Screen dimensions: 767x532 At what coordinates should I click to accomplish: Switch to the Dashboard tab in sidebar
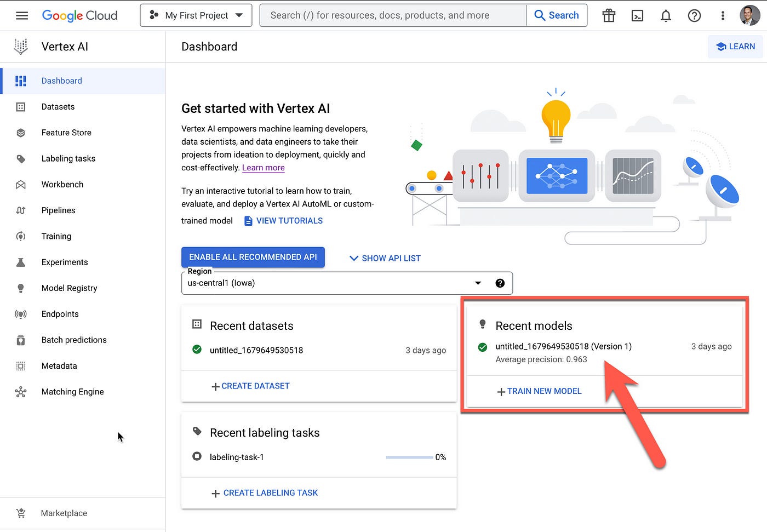61,81
